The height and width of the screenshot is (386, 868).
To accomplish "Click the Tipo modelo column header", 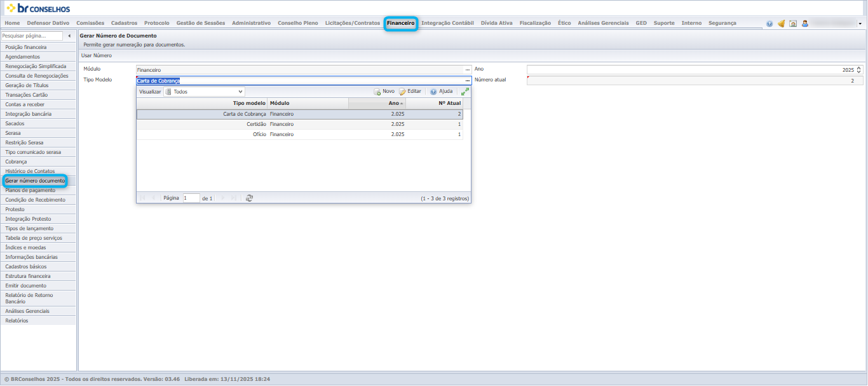I will tap(202, 103).
